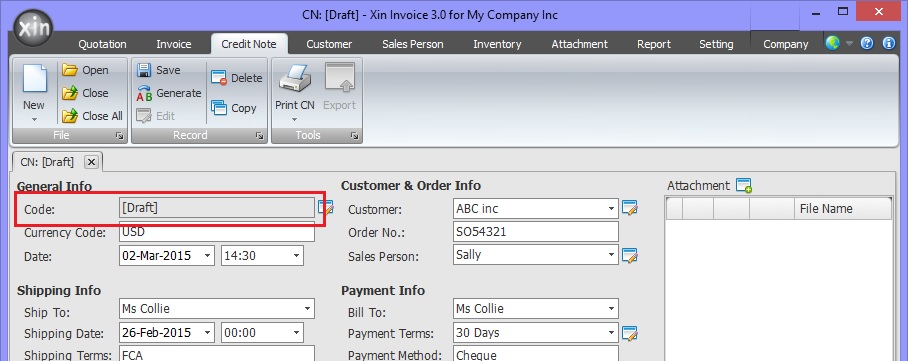This screenshot has width=908, height=361.
Task: Copy the current record
Action: point(234,108)
